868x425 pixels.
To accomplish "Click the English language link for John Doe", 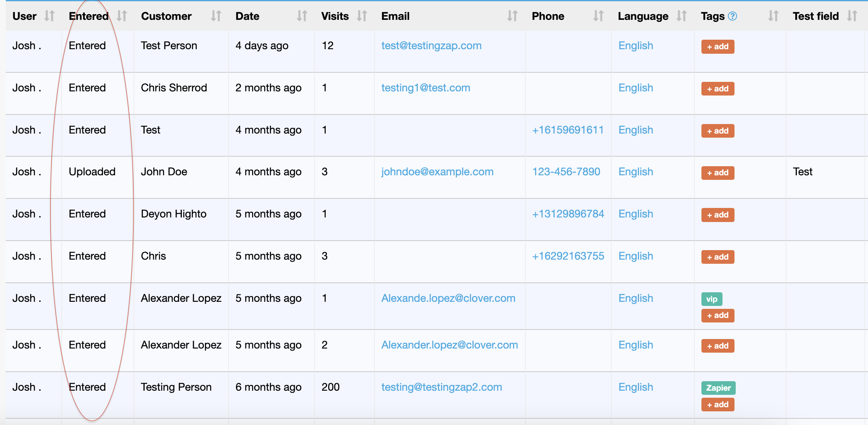I will click(x=635, y=172).
